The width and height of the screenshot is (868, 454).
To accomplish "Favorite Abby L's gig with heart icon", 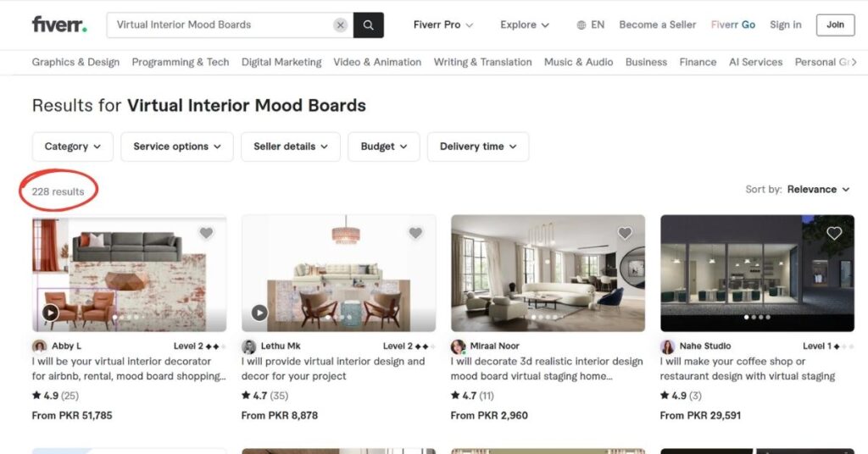I will pos(207,233).
